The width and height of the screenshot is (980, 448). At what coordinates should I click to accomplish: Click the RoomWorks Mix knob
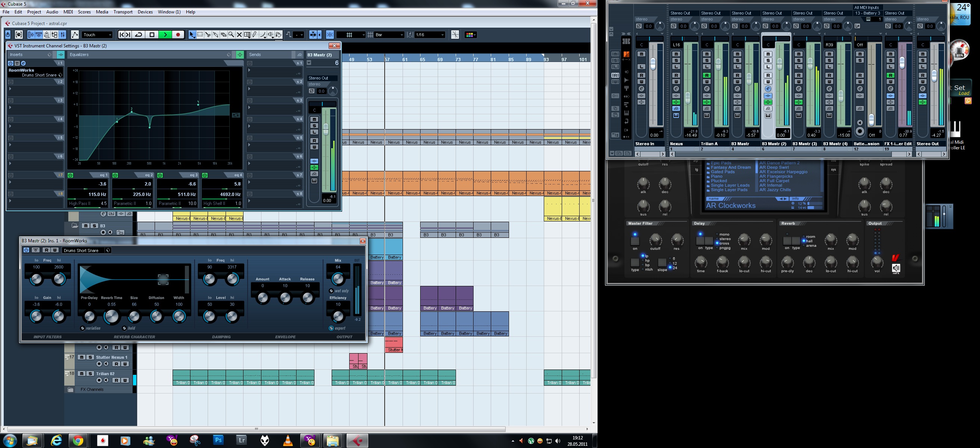[338, 279]
